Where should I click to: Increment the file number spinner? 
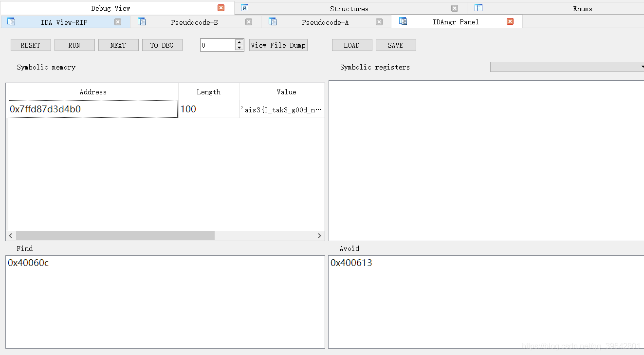239,42
